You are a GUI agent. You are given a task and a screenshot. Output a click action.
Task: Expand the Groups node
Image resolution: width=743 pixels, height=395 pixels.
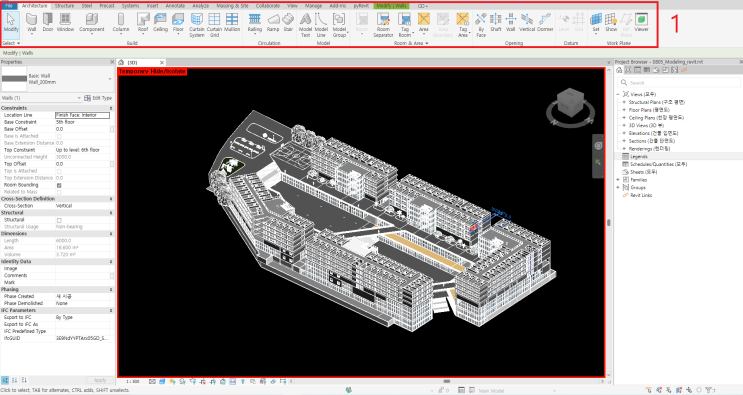point(618,188)
